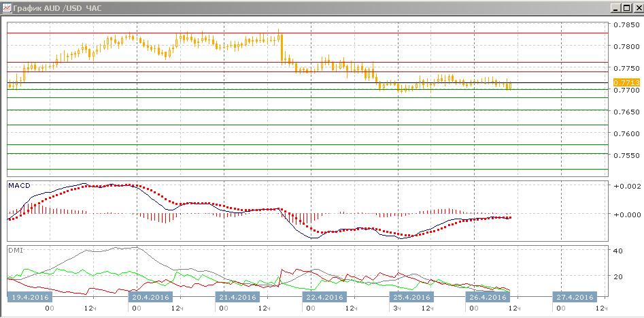This screenshot has height=318, width=644.
Task: Click the 22.4.2016 date label
Action: [324, 297]
